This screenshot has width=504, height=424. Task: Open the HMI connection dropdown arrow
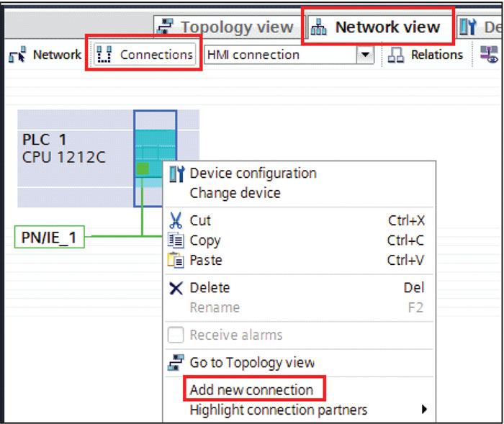[366, 55]
